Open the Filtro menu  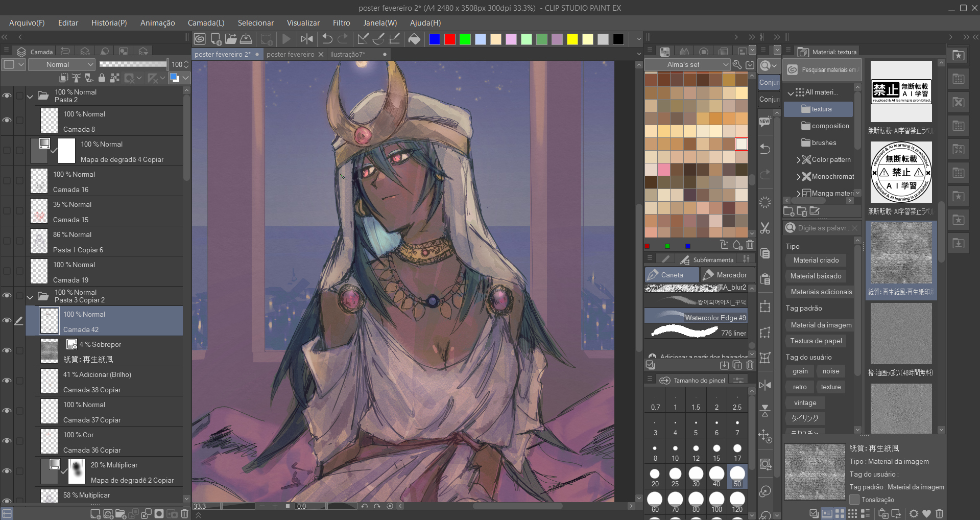341,23
